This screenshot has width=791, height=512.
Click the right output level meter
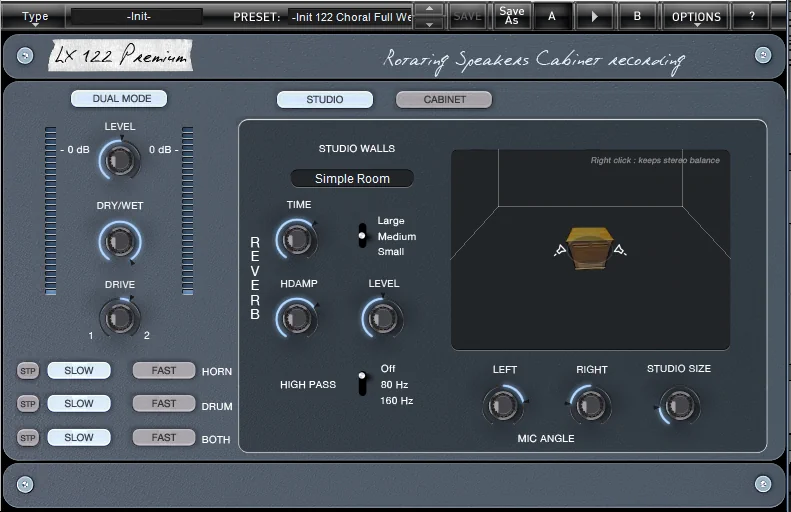click(x=187, y=210)
